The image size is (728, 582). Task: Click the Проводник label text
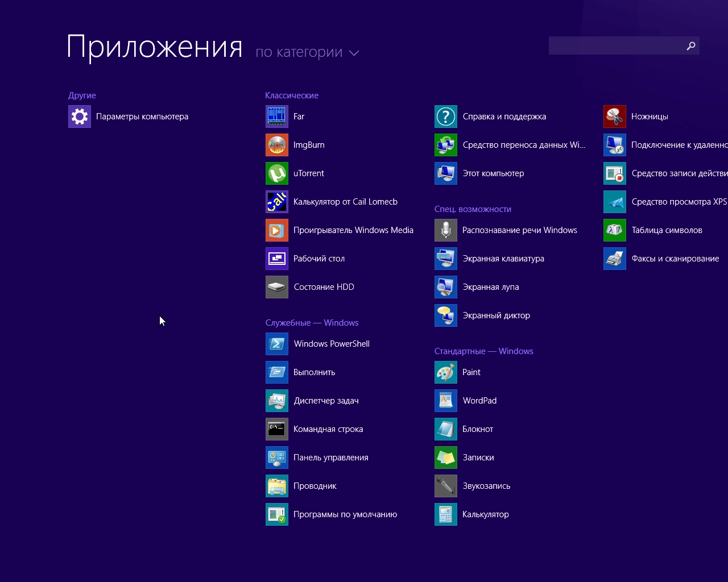coord(315,486)
